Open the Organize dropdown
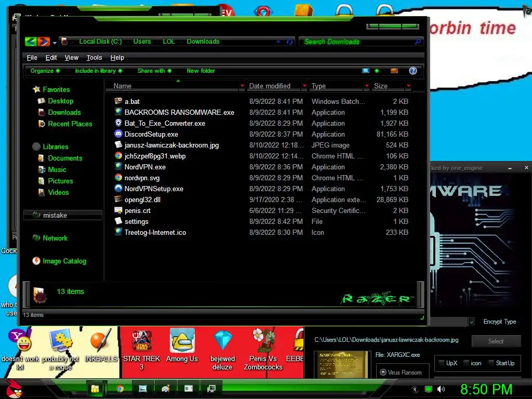The height and width of the screenshot is (399, 532). (45, 71)
